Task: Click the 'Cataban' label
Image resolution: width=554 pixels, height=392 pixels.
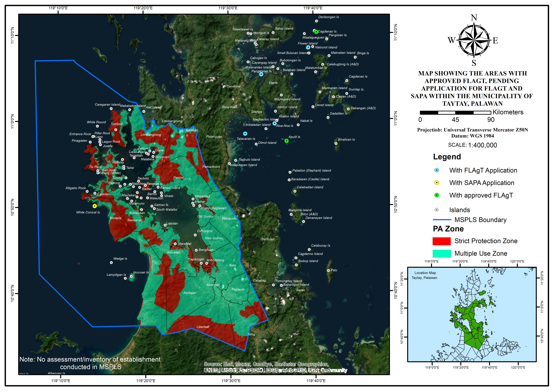Action: [192, 130]
